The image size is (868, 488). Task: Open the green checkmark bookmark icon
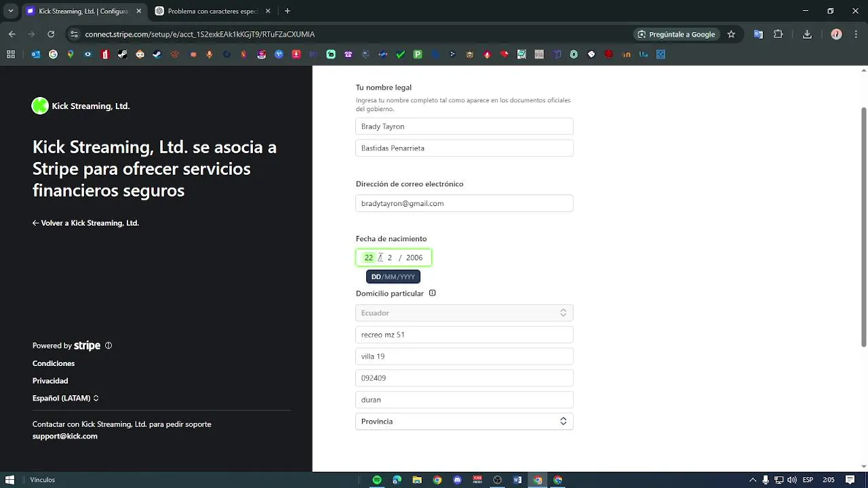click(x=401, y=54)
